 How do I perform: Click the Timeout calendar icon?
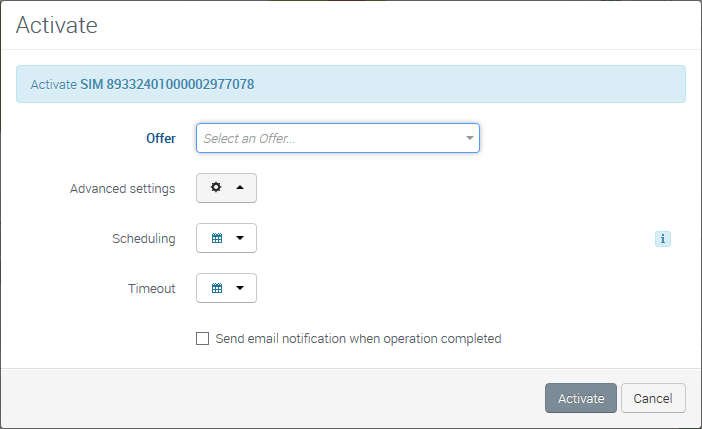pos(216,289)
